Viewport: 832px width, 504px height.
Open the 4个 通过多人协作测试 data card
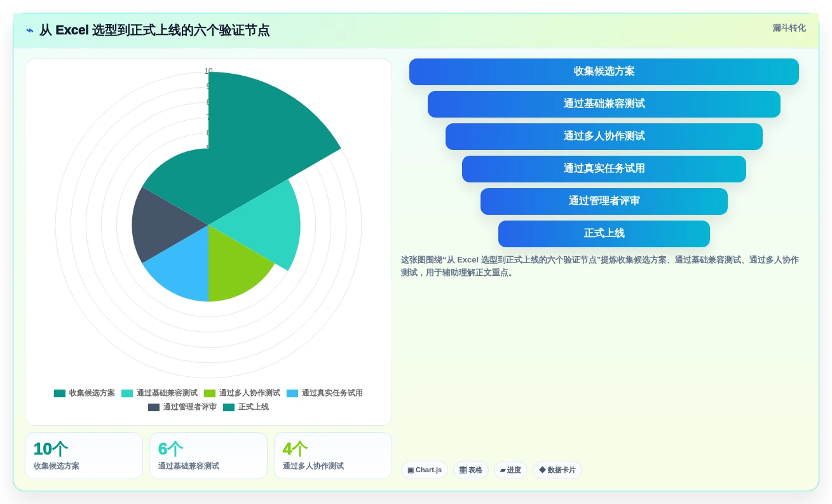pos(333,456)
